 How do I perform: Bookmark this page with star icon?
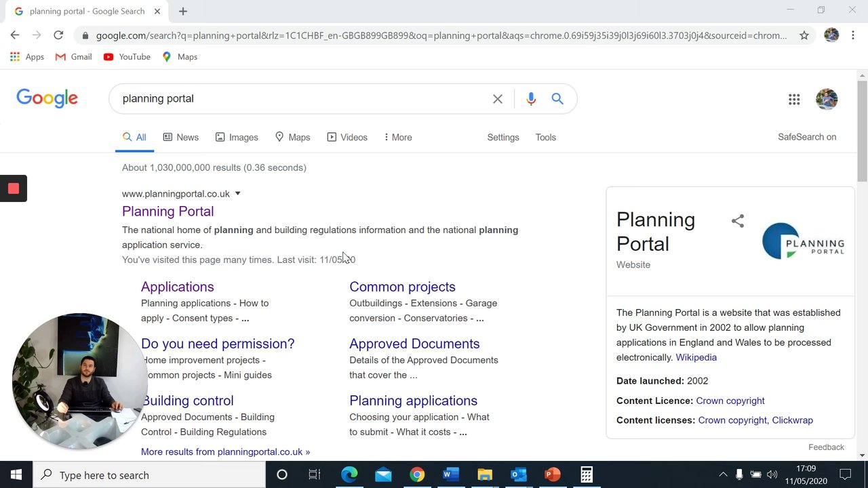coord(804,35)
